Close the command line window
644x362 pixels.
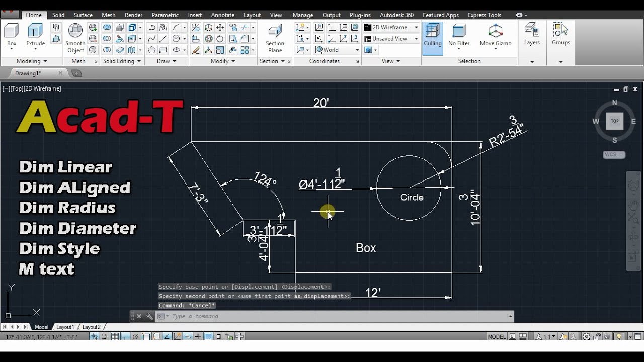coord(139,316)
